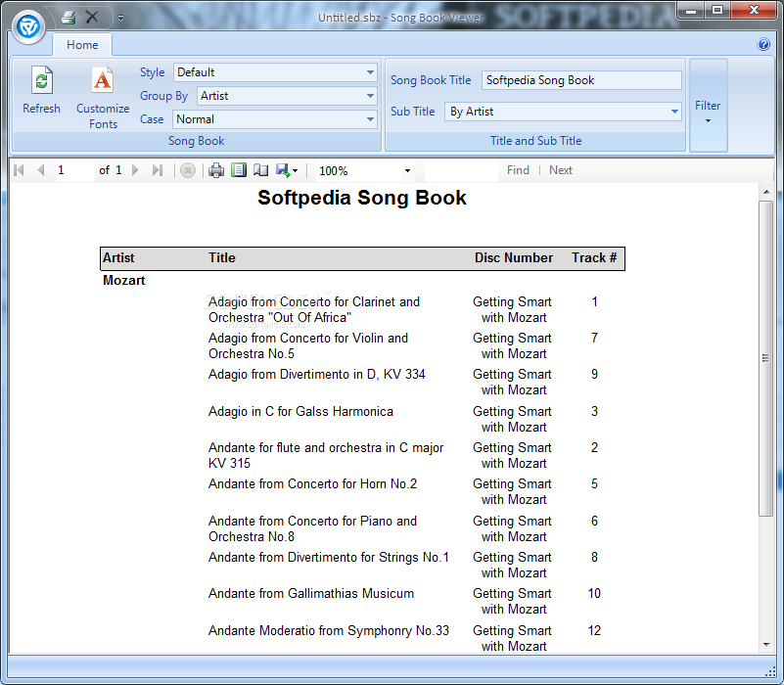Click 'Andante from Gallimathias Musicum' title

pos(311,593)
